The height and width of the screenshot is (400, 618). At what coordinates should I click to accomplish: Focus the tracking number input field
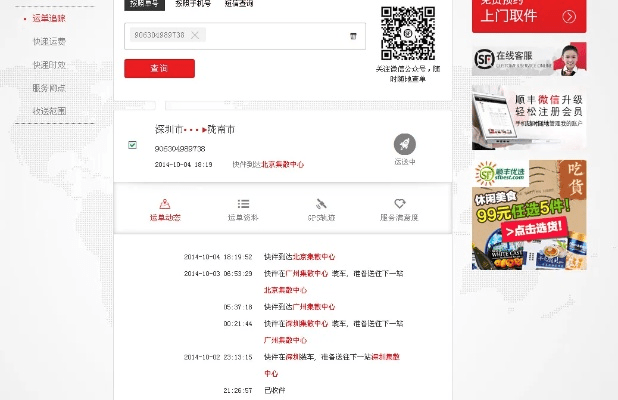click(x=245, y=36)
